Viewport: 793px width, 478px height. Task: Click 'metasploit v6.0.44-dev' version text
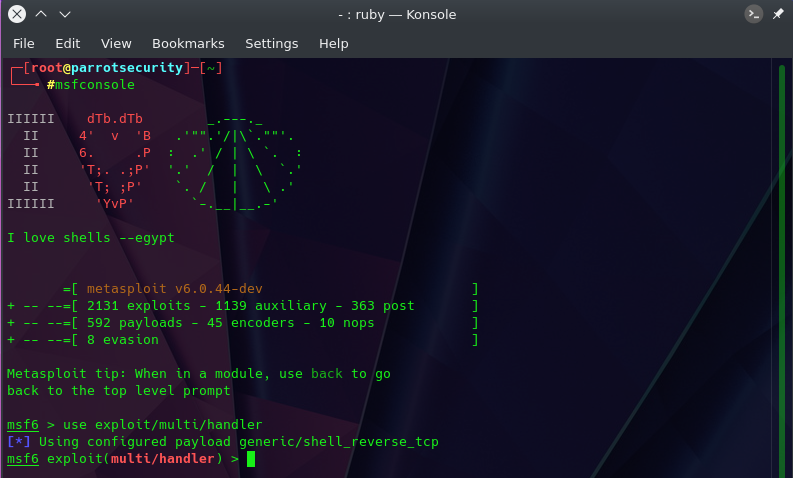click(x=174, y=289)
